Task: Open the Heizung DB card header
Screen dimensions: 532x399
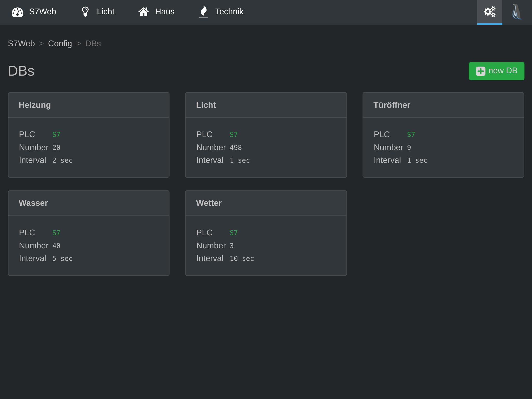Action: 89,105
